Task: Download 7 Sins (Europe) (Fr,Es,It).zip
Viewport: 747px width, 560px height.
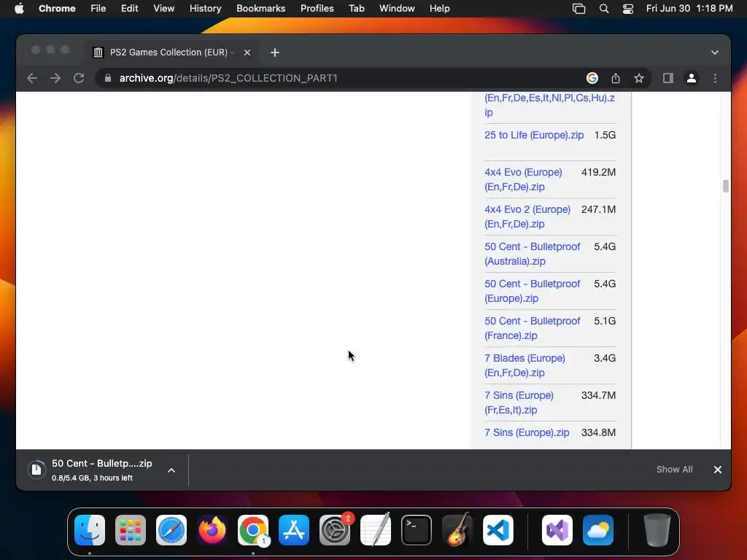Action: pyautogui.click(x=519, y=402)
